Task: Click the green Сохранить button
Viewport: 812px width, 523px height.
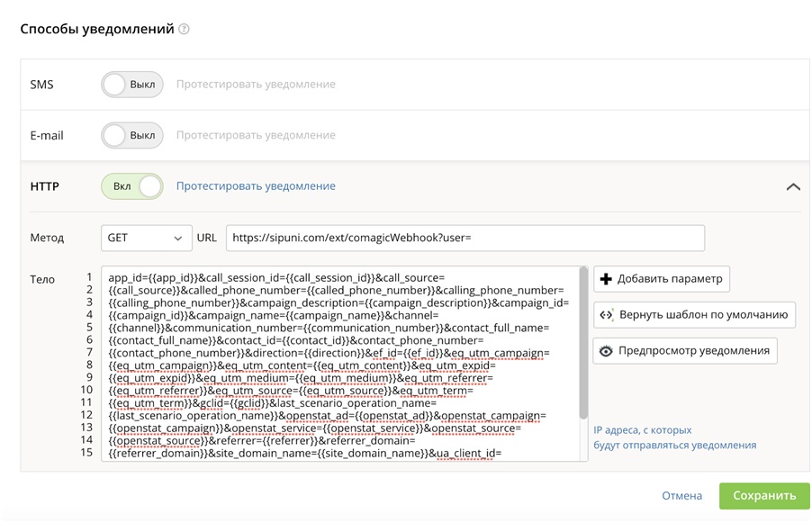Action: coord(764,496)
